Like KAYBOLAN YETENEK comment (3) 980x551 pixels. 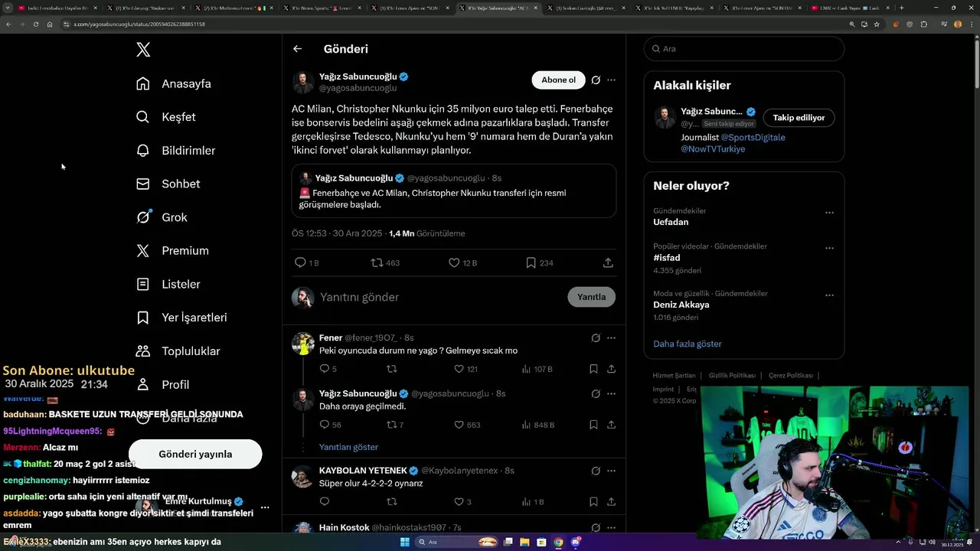[x=463, y=502]
